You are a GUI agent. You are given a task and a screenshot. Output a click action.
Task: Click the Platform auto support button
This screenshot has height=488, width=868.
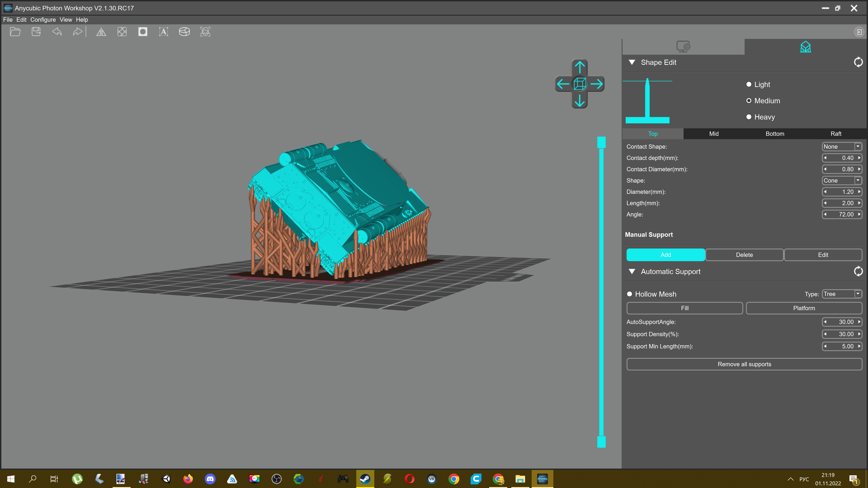click(804, 308)
